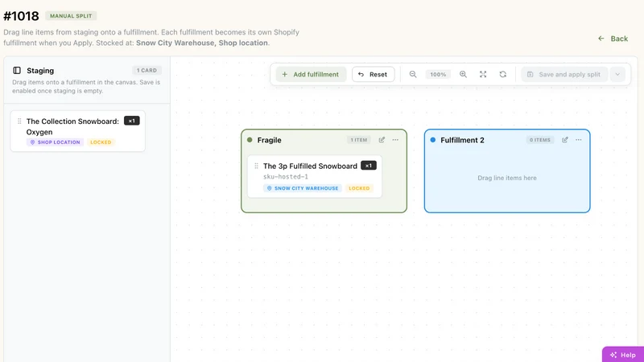
Task: Click the Drag line items here area
Action: pos(507,178)
